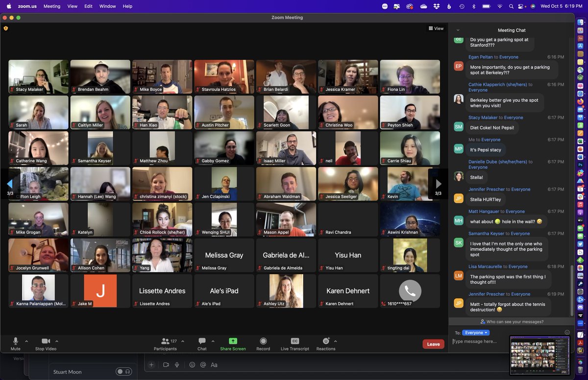Collapse Meeting Chat with chevron
This screenshot has width=588, height=380.
pyautogui.click(x=458, y=30)
